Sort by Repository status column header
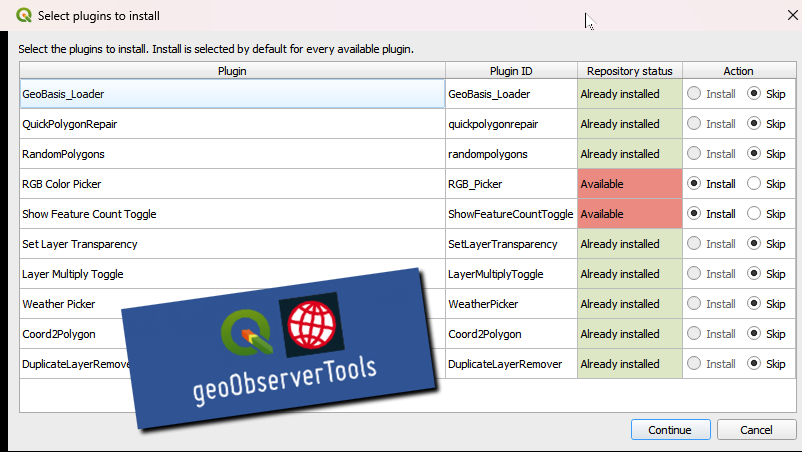This screenshot has height=452, width=802. click(x=630, y=71)
